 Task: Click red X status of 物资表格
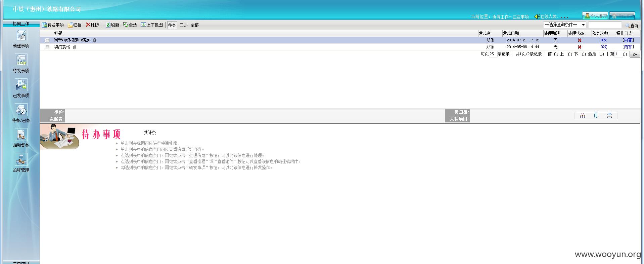pyautogui.click(x=580, y=47)
